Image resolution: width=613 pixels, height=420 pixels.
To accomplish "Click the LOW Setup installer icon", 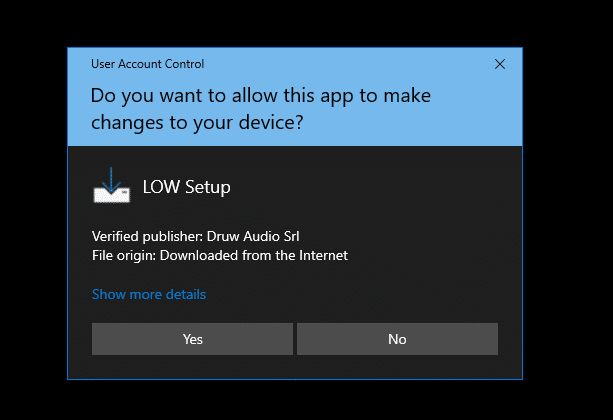I will pyautogui.click(x=111, y=185).
